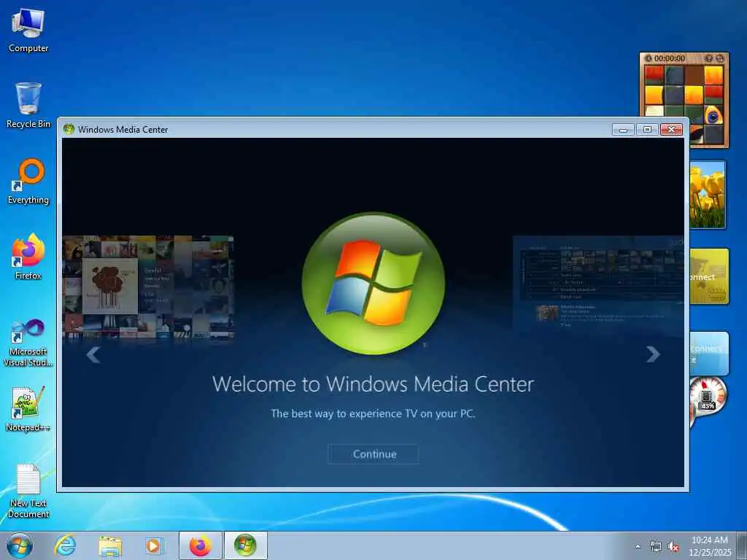747x560 pixels.
Task: Click the tulips slide show gadget
Action: coord(707,194)
